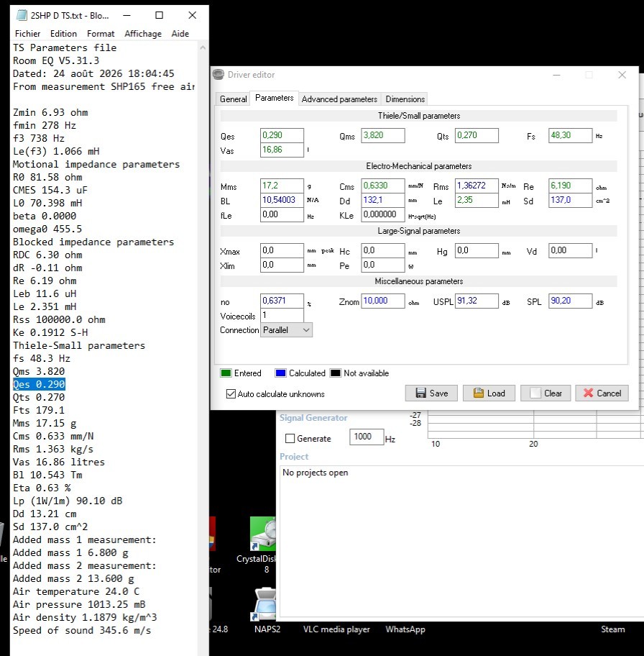This screenshot has width=644, height=656.
Task: Click the Connection dropdown arrow
Action: pos(306,329)
